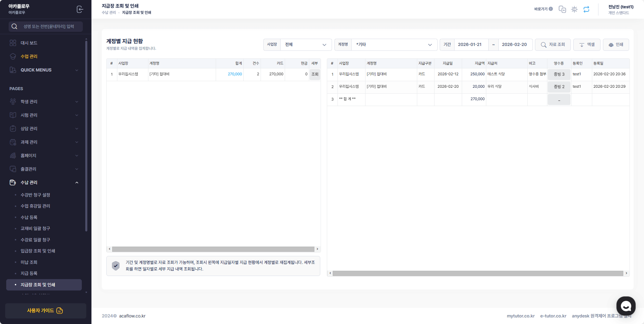The image size is (644, 324).
Task: Toggle light/dark theme sun icon
Action: [574, 9]
